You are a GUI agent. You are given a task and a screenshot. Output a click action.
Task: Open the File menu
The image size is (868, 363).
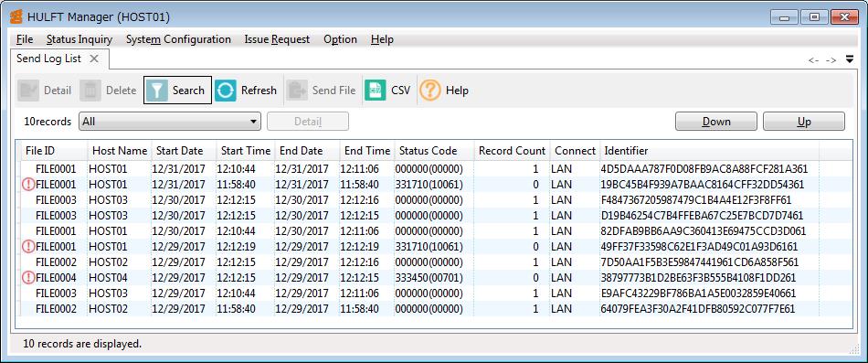click(25, 39)
